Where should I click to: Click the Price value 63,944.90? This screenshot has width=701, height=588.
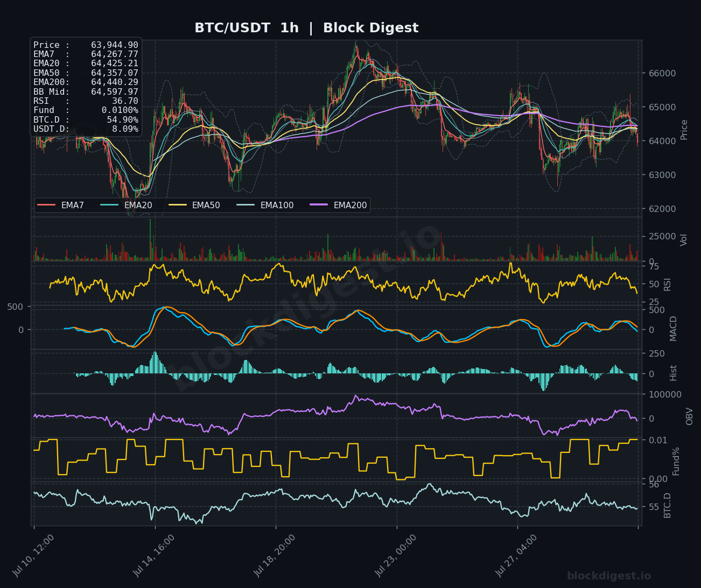point(115,45)
